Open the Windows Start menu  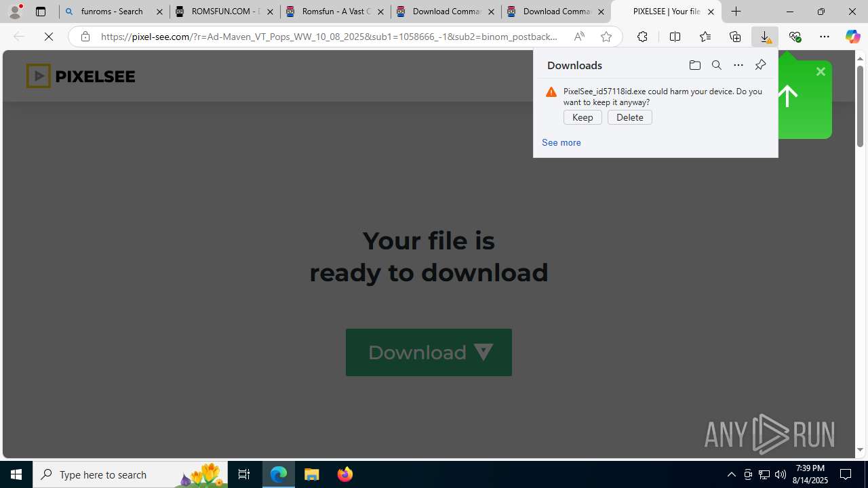[16, 474]
